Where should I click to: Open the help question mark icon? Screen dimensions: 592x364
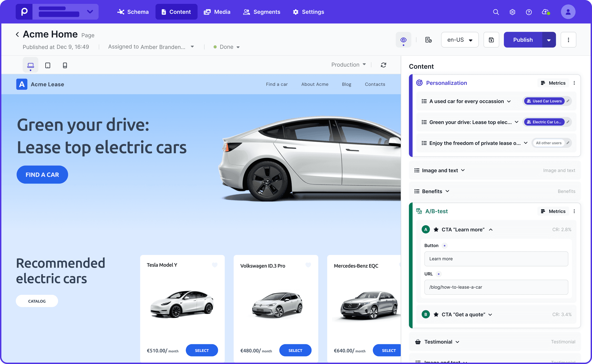[x=529, y=12]
